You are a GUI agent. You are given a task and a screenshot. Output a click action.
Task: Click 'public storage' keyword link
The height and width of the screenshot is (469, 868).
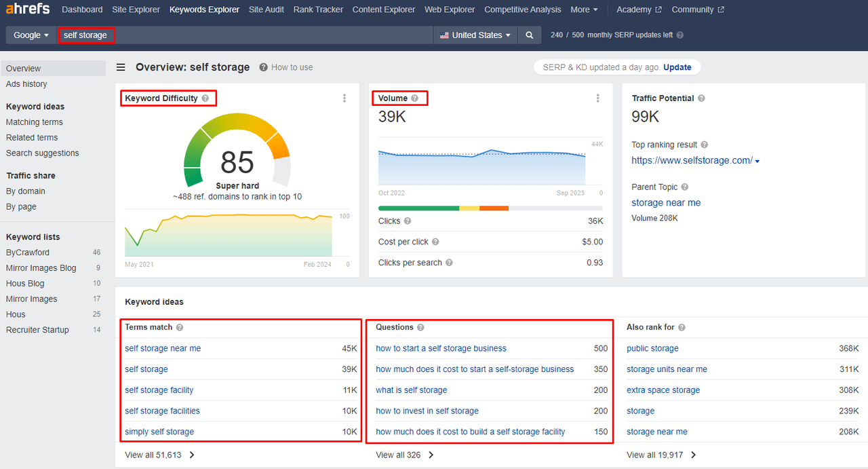(x=652, y=348)
